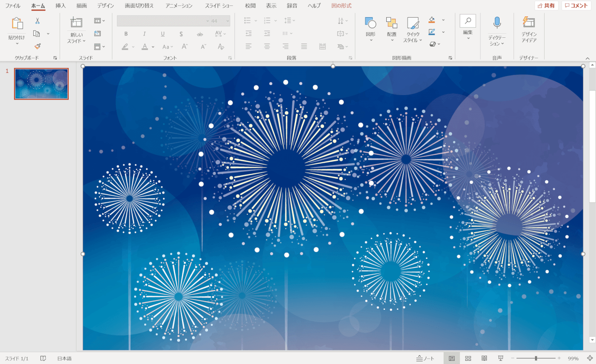Click the Shapes gallery icon
The width and height of the screenshot is (596, 364).
[x=370, y=23]
